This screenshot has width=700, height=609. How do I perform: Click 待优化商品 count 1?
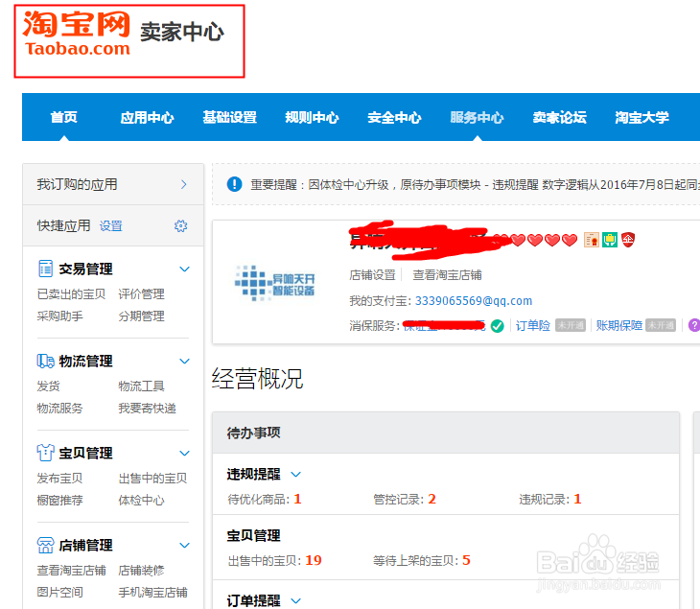(x=298, y=499)
